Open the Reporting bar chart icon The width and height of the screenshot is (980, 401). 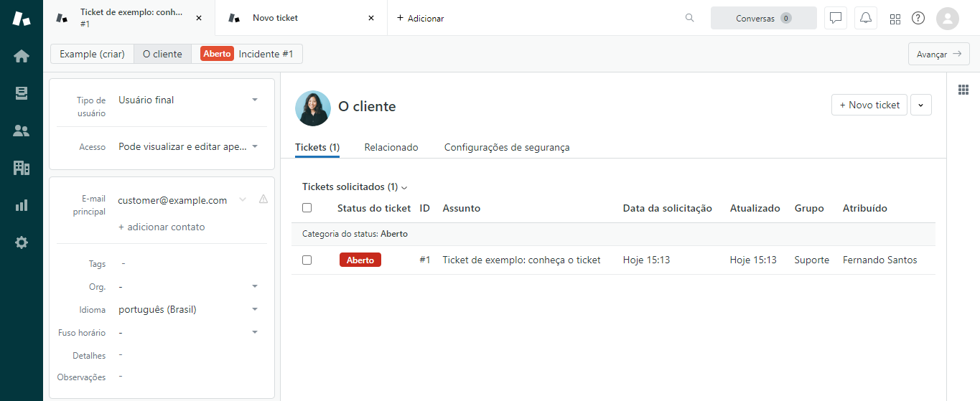(22, 205)
